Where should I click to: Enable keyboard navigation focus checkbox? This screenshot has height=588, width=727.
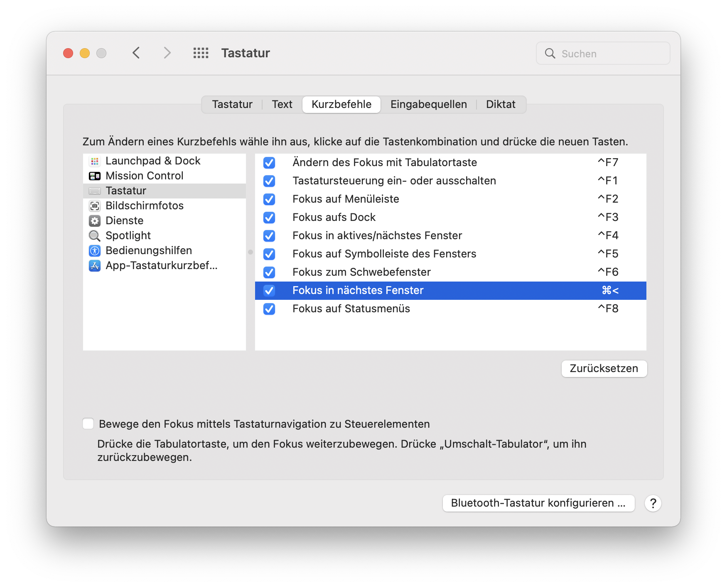coord(88,424)
